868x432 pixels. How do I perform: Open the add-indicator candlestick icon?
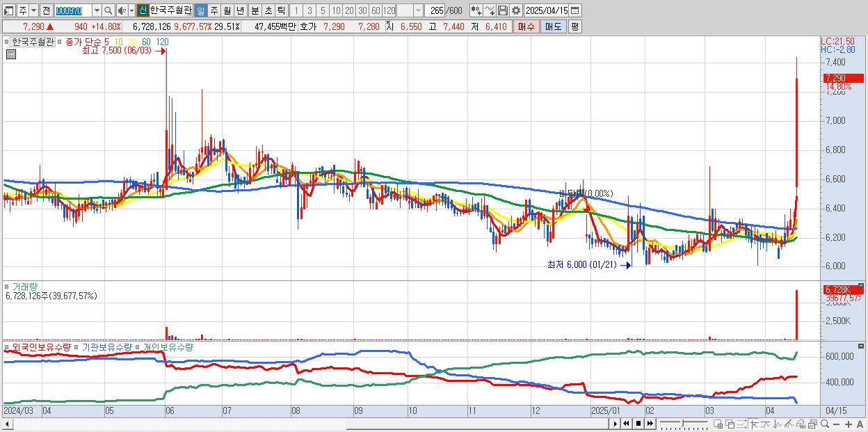[476, 10]
